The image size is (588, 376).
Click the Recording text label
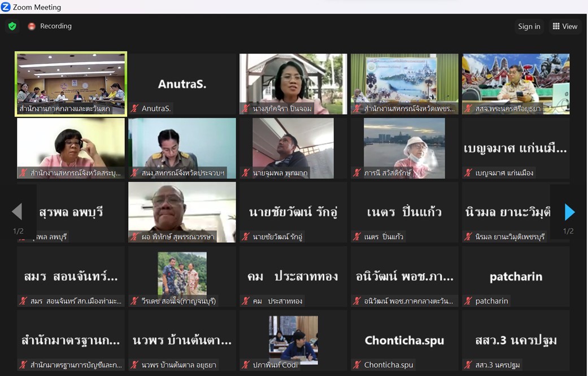point(56,26)
